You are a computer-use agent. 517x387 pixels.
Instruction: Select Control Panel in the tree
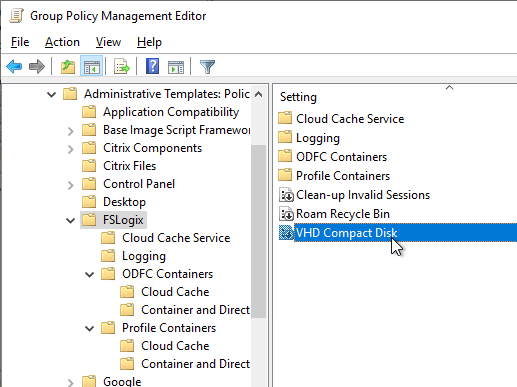click(139, 184)
